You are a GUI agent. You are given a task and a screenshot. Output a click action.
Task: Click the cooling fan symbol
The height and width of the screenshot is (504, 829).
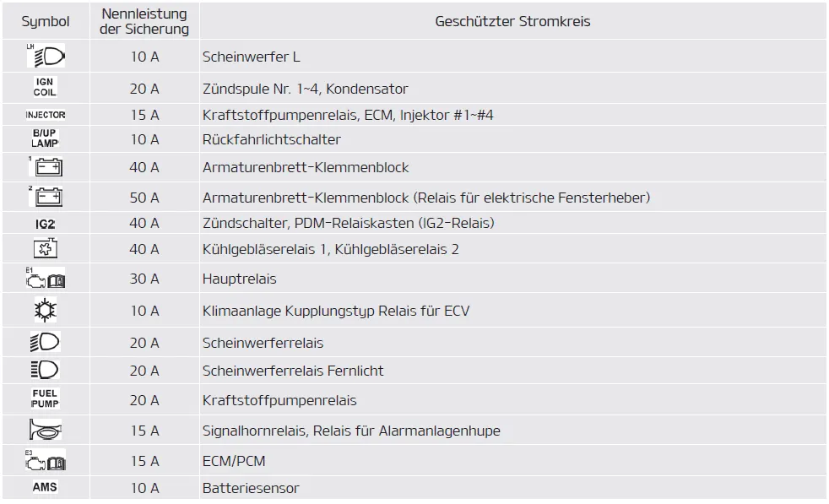point(46,249)
